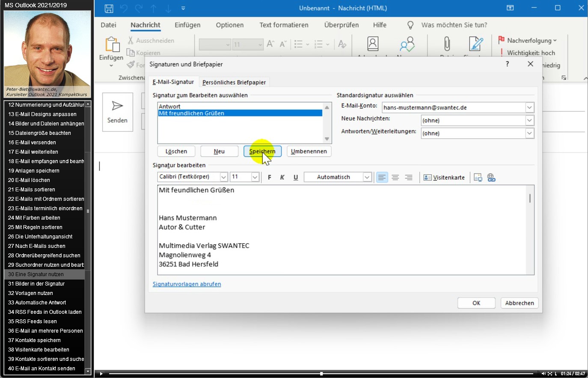This screenshot has width=588, height=378.
Task: Toggle italic (K) formatting in signature editor
Action: (282, 177)
